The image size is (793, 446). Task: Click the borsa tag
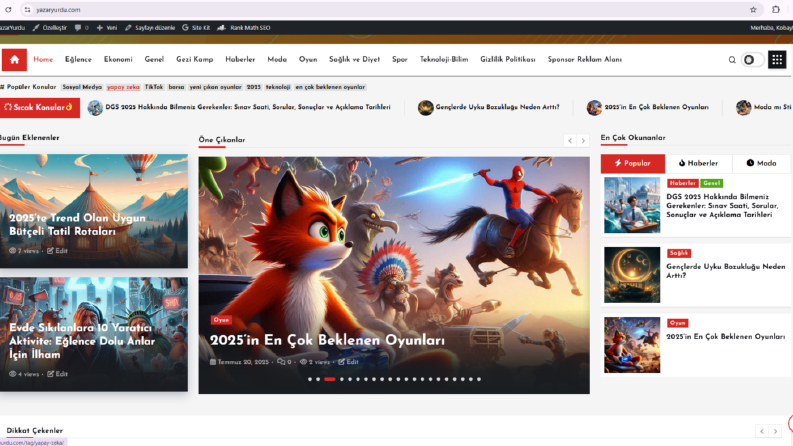tap(177, 87)
